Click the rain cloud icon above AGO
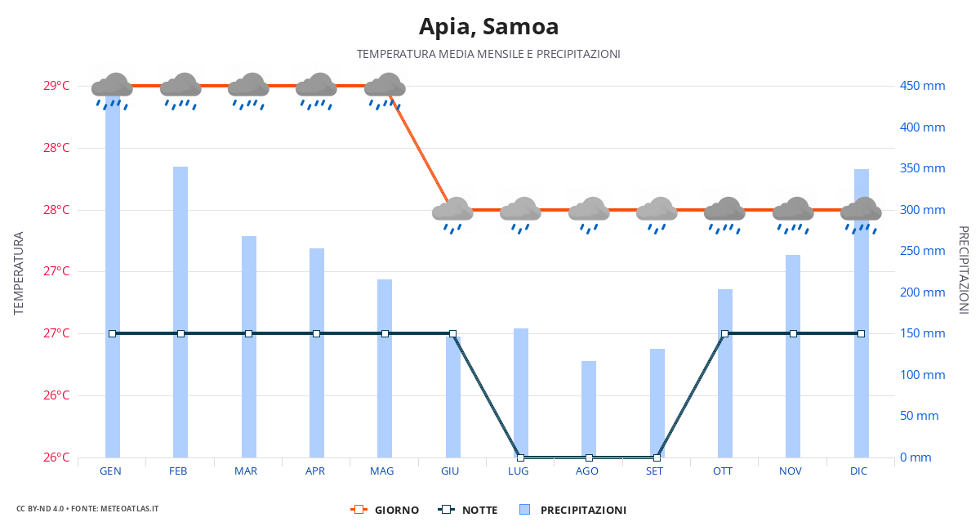The image size is (980, 531). click(589, 214)
